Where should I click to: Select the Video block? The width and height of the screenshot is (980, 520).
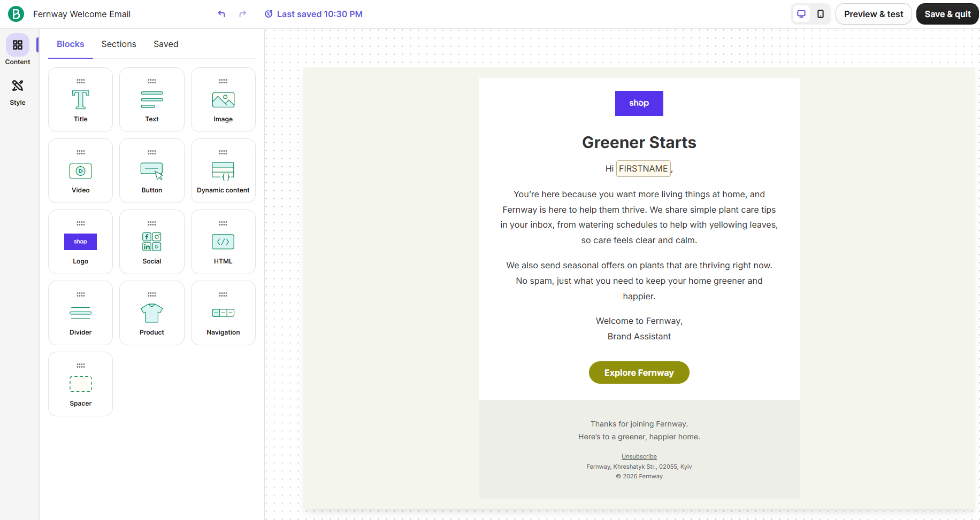coord(81,171)
